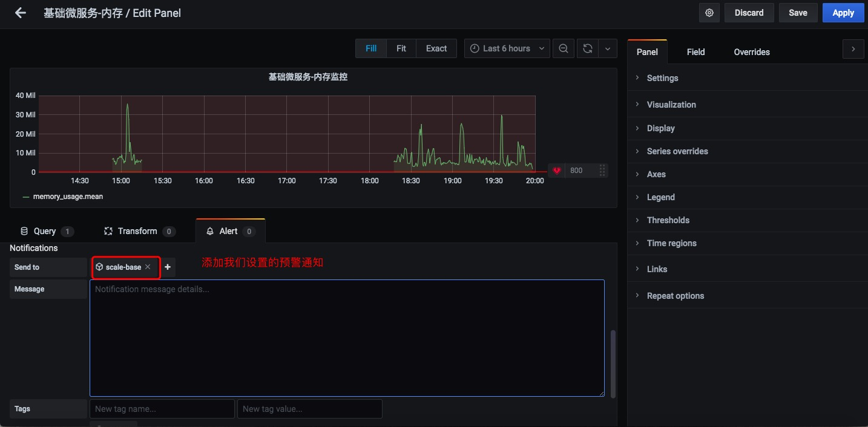Expand the Links section
Viewport: 868px width, 427px height.
click(748, 269)
